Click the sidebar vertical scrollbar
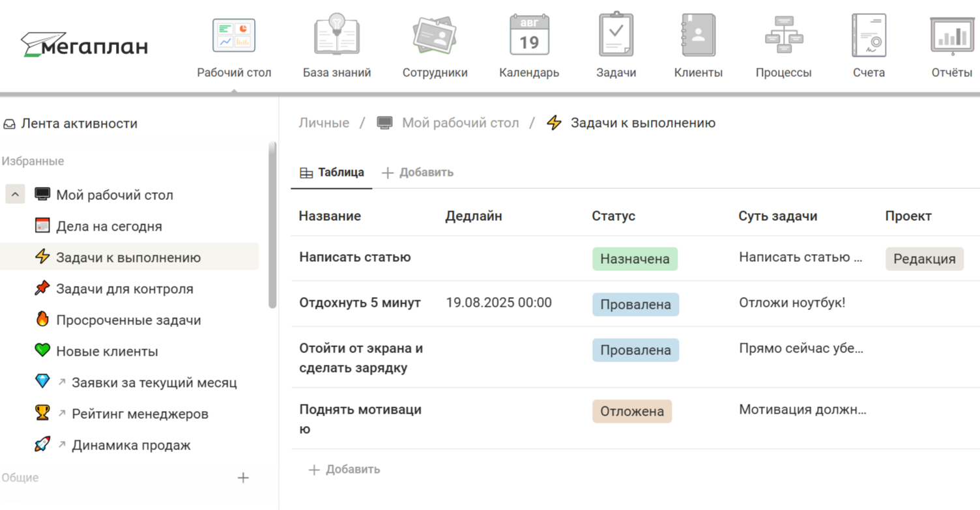980x510 pixels. pyautogui.click(x=272, y=225)
